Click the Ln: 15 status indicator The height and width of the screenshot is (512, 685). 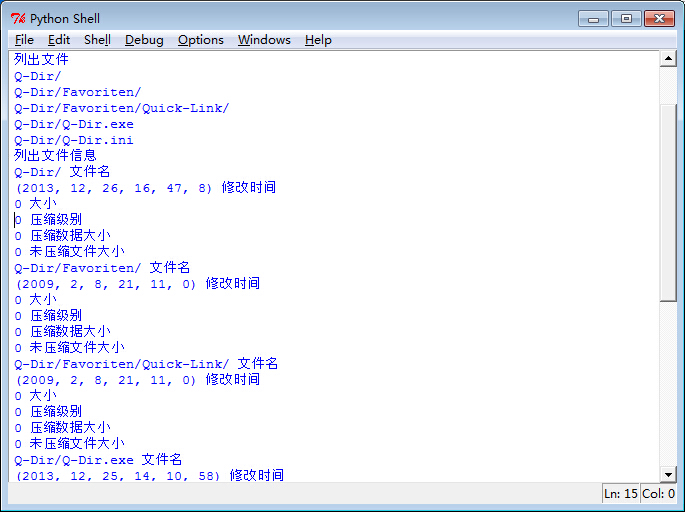[x=620, y=494]
